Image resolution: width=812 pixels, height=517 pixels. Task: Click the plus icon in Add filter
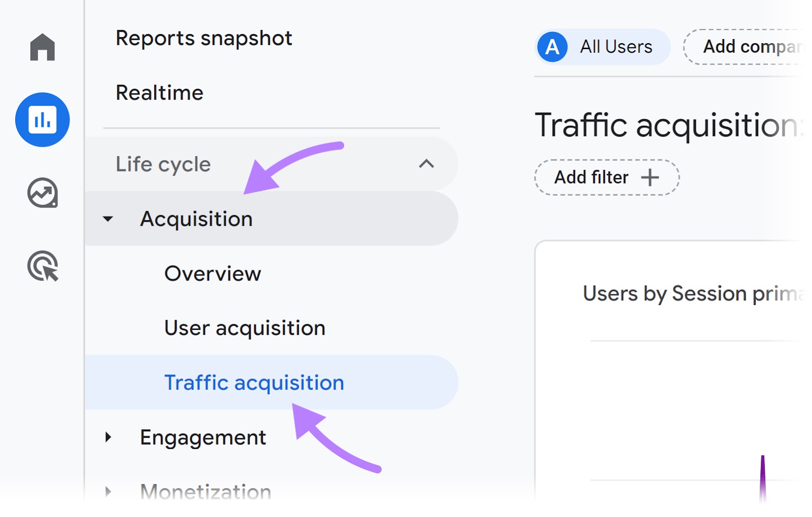(650, 178)
